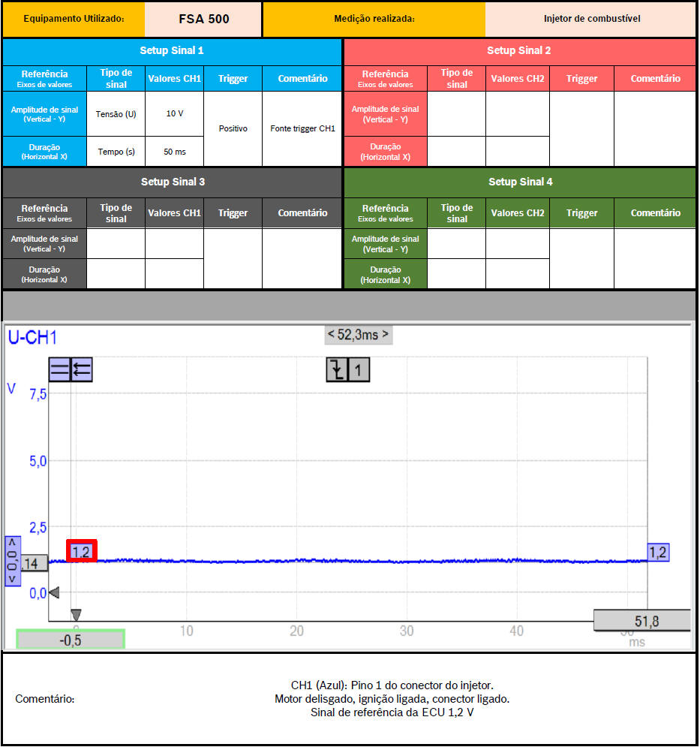Select the Setup Sinal 3 header
The image size is (700, 747).
[x=173, y=182]
